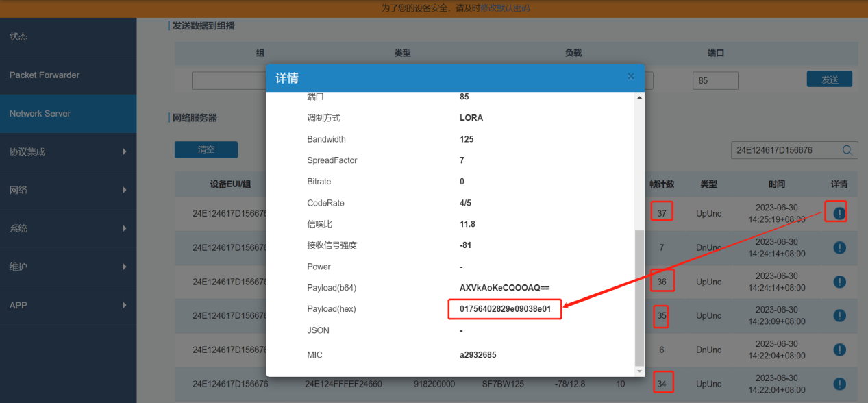Screen dimensions: 868x403
Task: Click the dialog scrollbar down arrow
Action: click(x=640, y=371)
